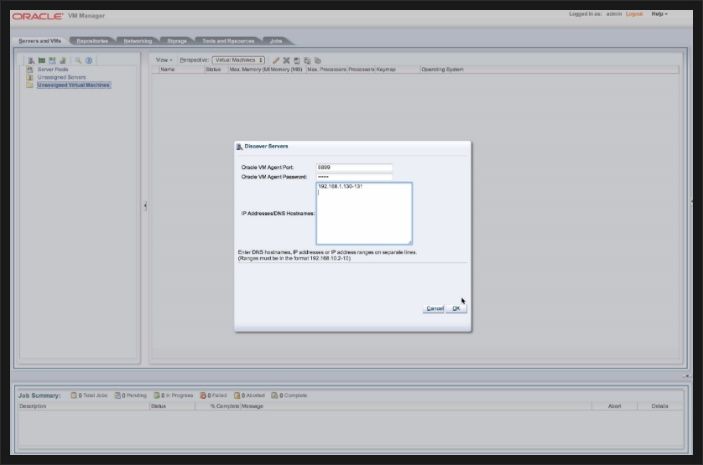Click OK in the Discover Servers dialog
Image resolution: width=703 pixels, height=465 pixels.
(456, 309)
